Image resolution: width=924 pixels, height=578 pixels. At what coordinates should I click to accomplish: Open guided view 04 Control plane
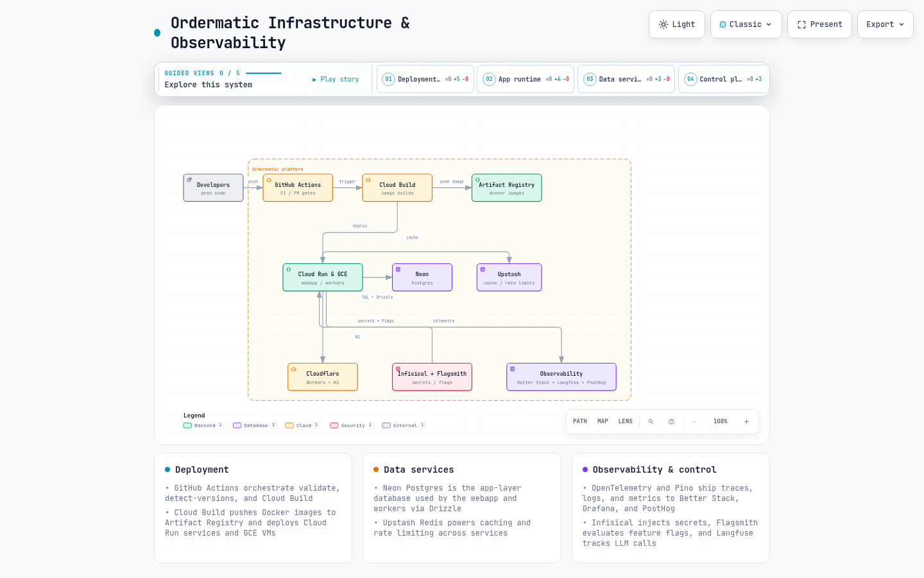723,79
